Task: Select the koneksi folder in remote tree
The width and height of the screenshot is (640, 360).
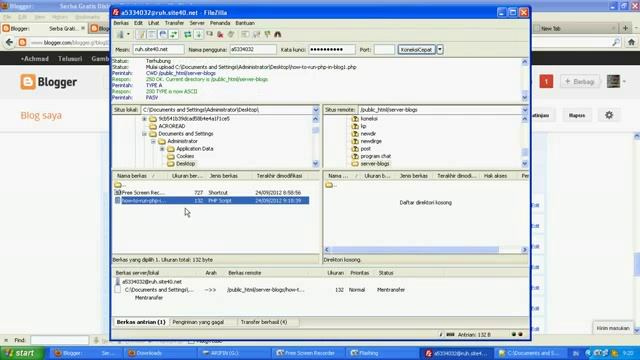Action: (369, 119)
